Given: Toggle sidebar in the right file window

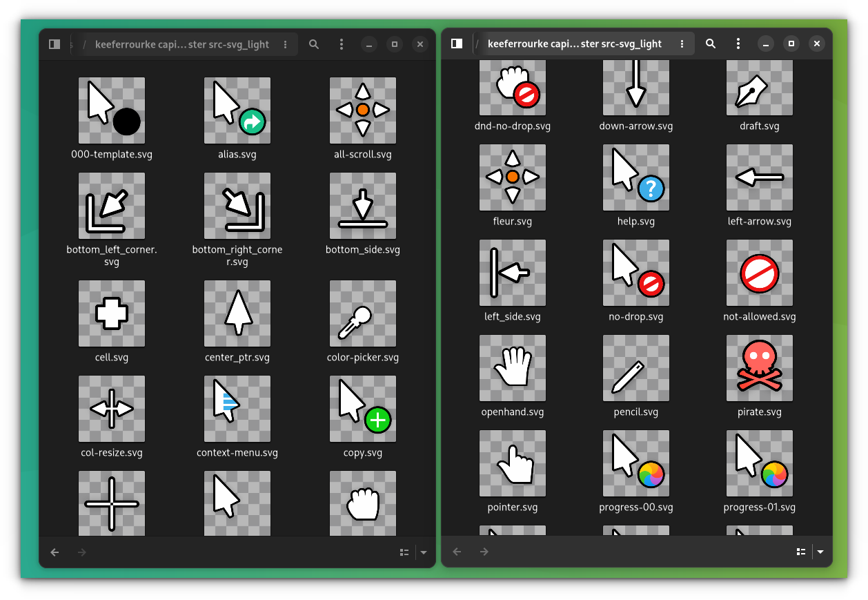Looking at the screenshot, I should (x=457, y=43).
